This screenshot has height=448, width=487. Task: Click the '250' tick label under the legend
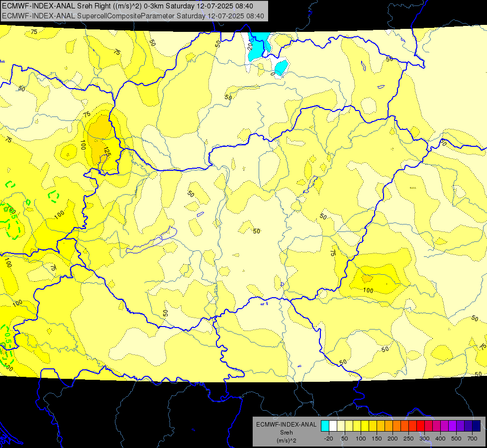pos(408,439)
